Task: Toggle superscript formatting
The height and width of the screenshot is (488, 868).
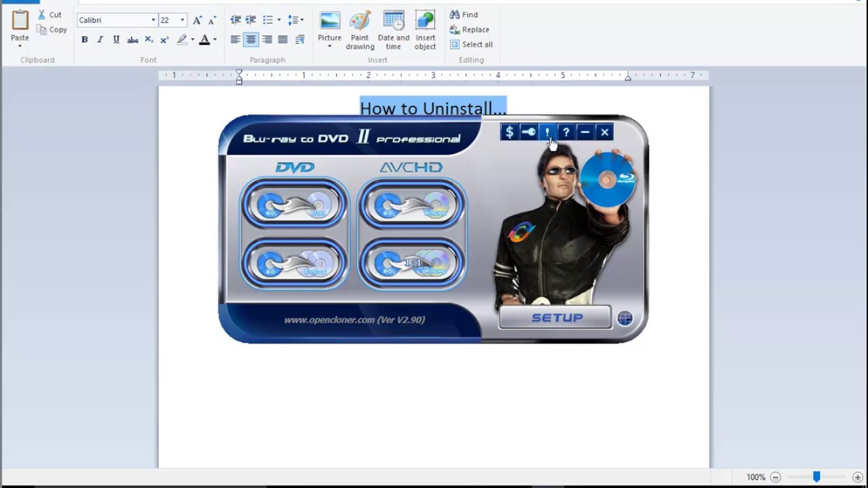Action: coord(164,40)
